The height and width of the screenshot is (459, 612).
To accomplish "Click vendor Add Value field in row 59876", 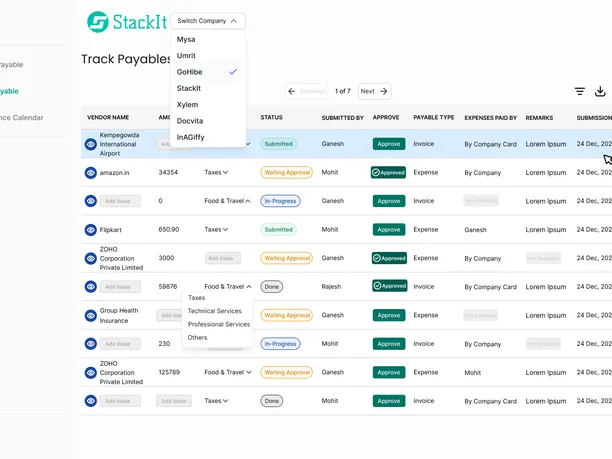I will pyautogui.click(x=120, y=287).
